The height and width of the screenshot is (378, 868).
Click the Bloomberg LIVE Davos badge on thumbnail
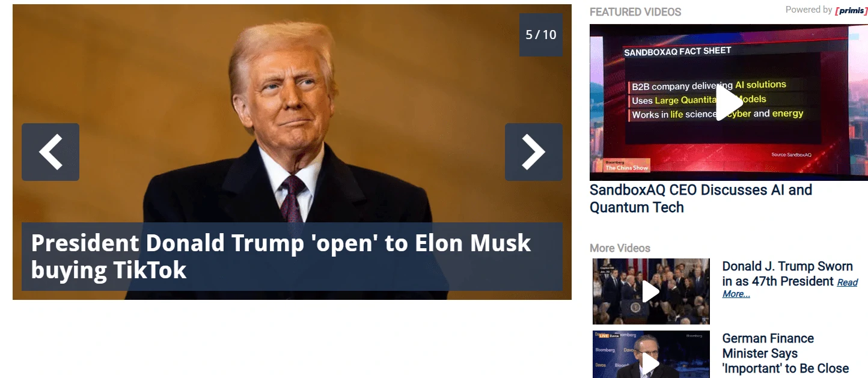click(608, 335)
